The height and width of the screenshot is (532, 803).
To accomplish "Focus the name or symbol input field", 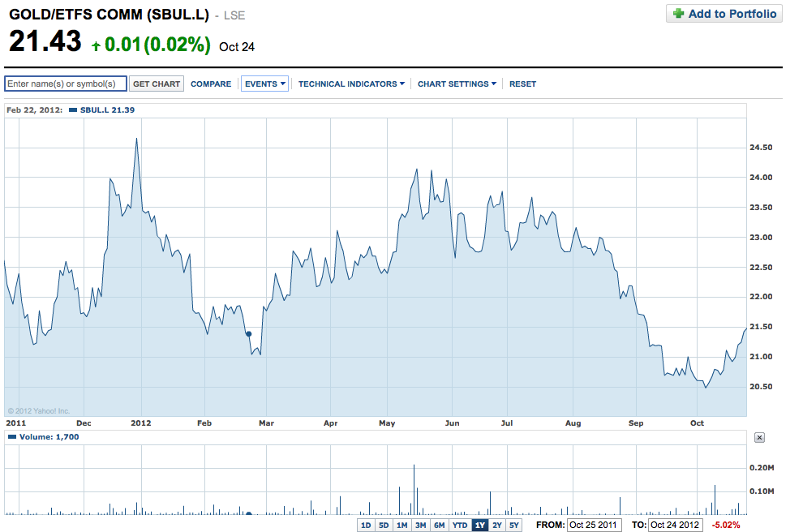I will click(66, 84).
